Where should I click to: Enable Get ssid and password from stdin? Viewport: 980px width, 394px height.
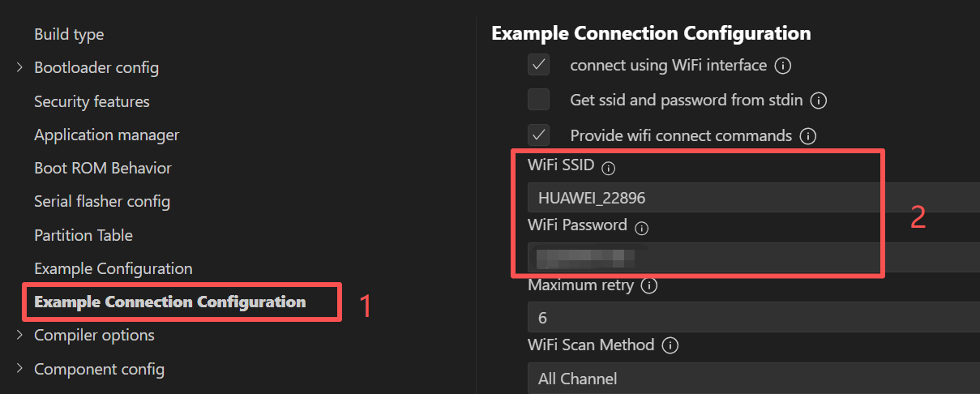coord(539,100)
